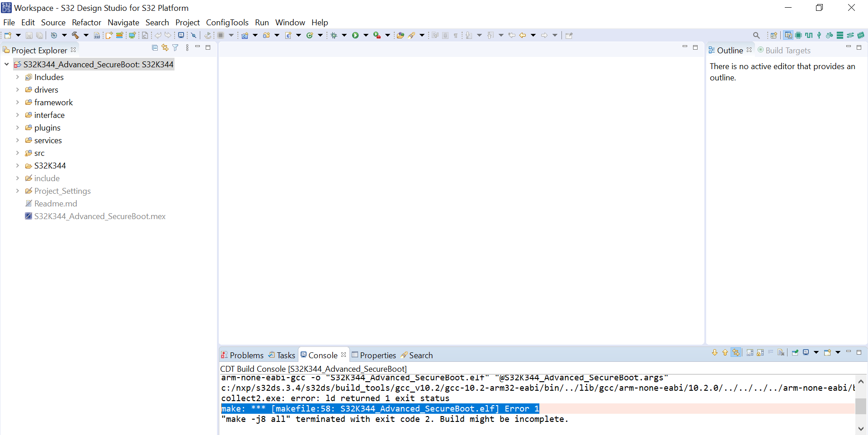Open quick search with the magnifier icon
The width and height of the screenshot is (868, 435).
[756, 35]
